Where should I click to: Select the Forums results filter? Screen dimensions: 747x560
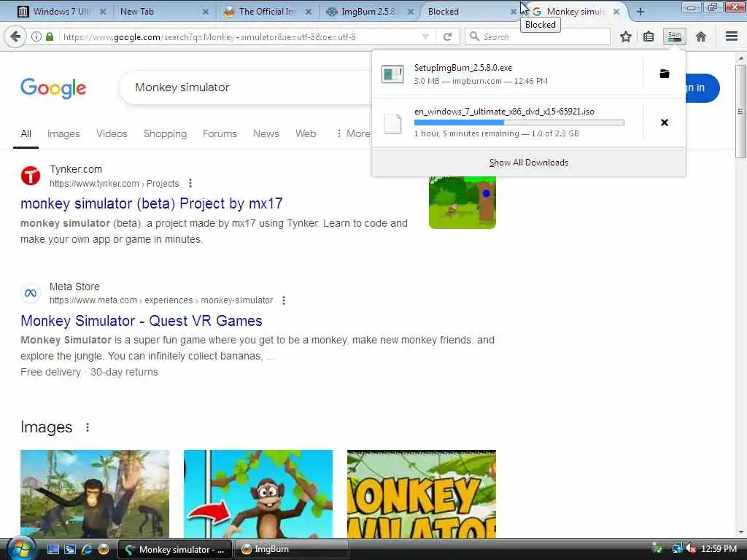(x=220, y=134)
